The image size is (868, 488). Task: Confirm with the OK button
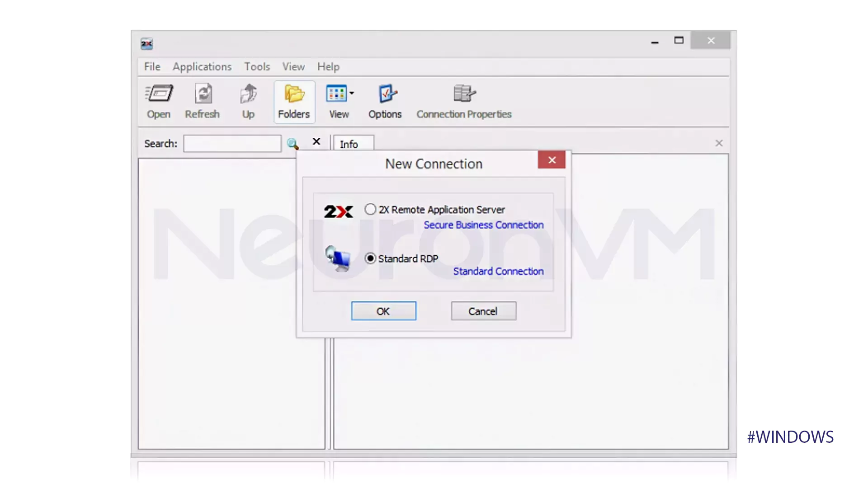pos(383,310)
